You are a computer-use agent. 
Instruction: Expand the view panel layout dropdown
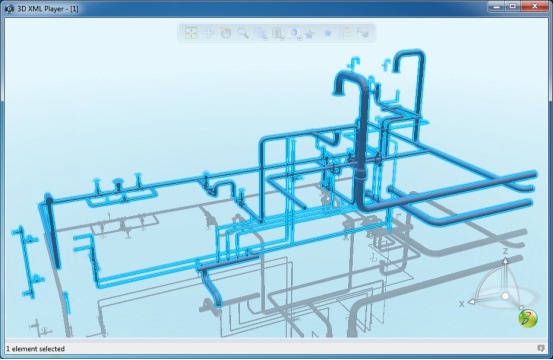click(278, 33)
